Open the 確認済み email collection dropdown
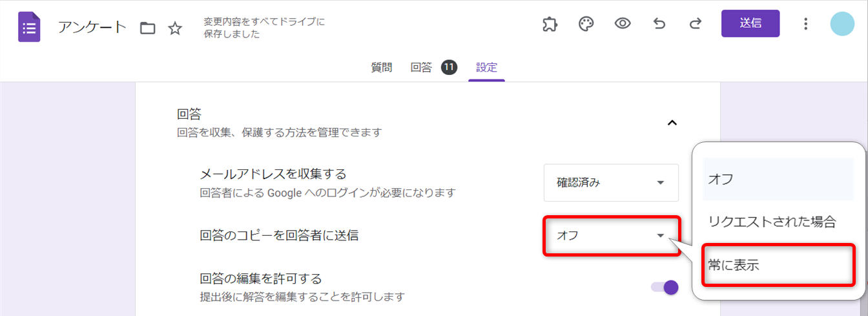The width and height of the screenshot is (868, 316). [x=611, y=182]
